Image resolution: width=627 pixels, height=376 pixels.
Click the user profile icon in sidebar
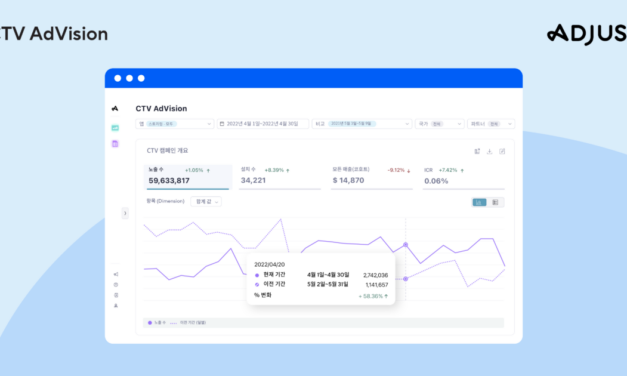click(116, 306)
